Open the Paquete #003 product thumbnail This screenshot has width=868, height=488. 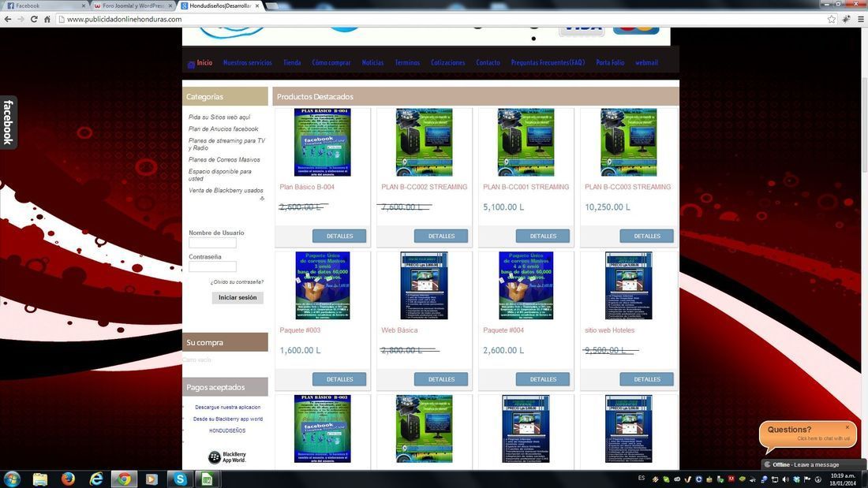click(x=322, y=285)
